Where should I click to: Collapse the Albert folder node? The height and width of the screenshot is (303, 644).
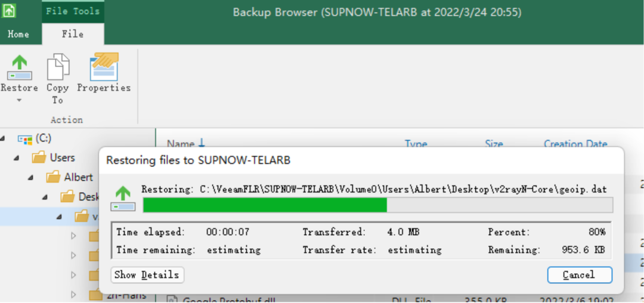pos(31,178)
